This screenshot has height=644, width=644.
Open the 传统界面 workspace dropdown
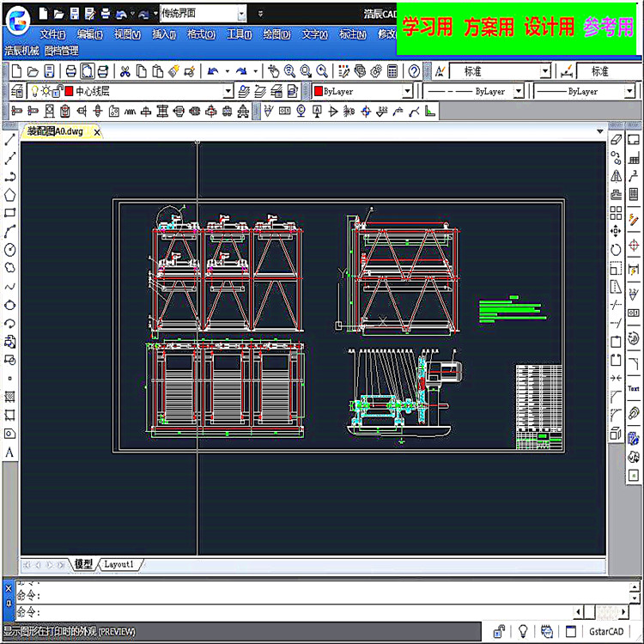[242, 14]
